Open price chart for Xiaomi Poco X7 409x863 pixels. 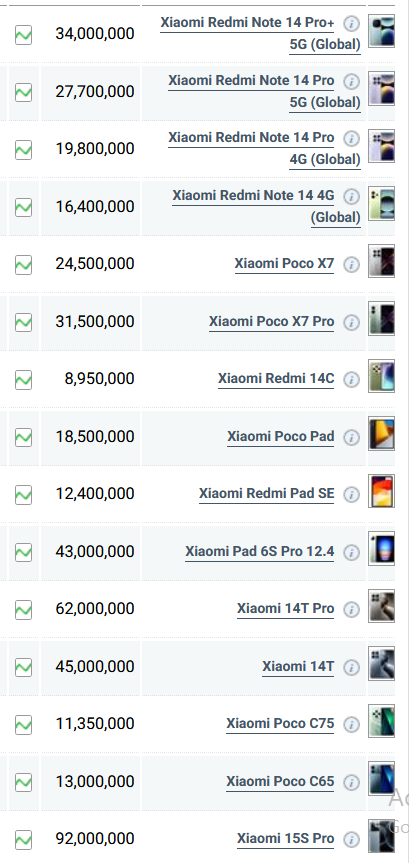coord(23,265)
